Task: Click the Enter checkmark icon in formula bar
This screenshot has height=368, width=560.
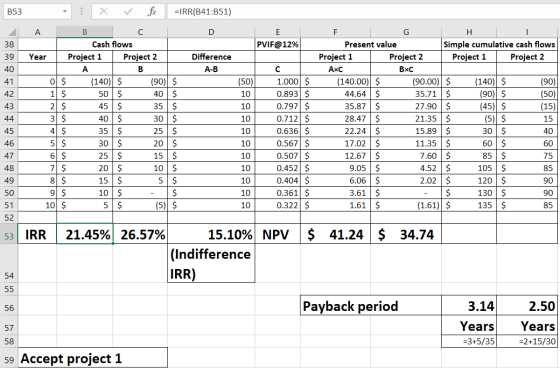Action: 128,11
